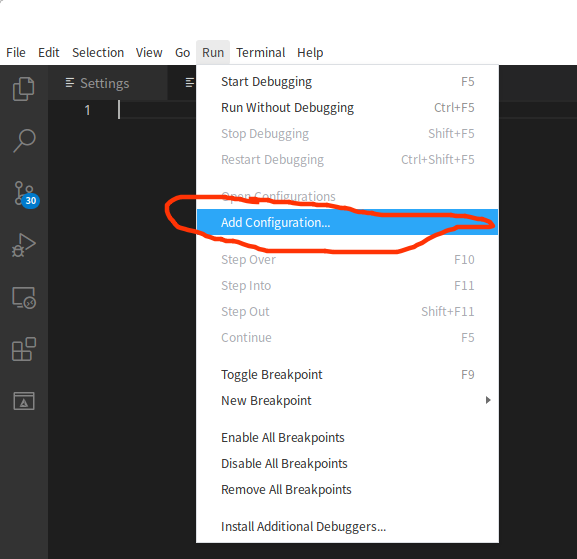
Task: Open the Terminal menu
Action: pyautogui.click(x=261, y=53)
